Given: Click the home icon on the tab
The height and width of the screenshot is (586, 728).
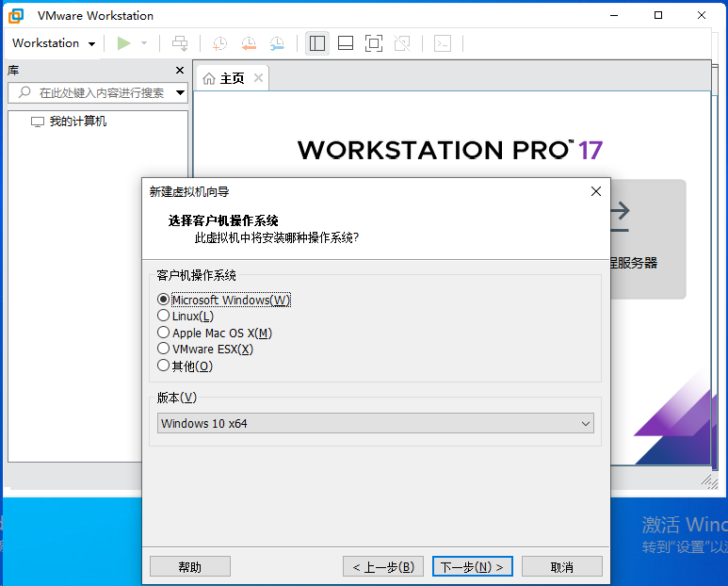Looking at the screenshot, I should pos(209,79).
